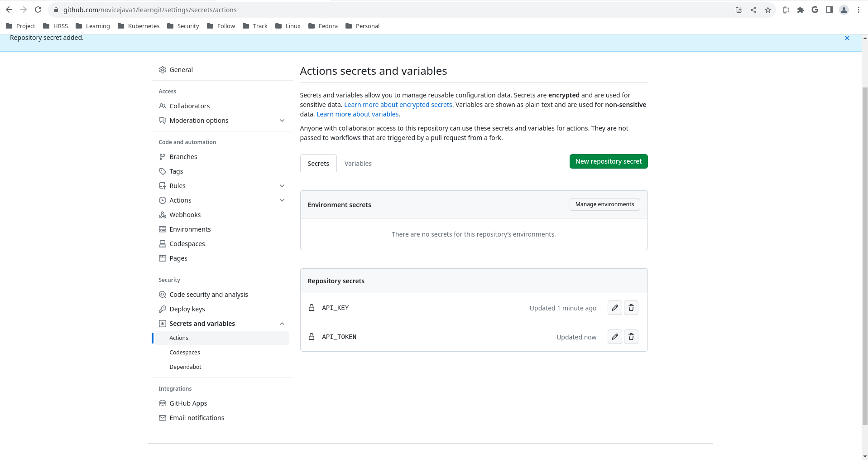Viewport: 868px width, 460px height.
Task: Switch to the Variables tab
Action: [358, 163]
